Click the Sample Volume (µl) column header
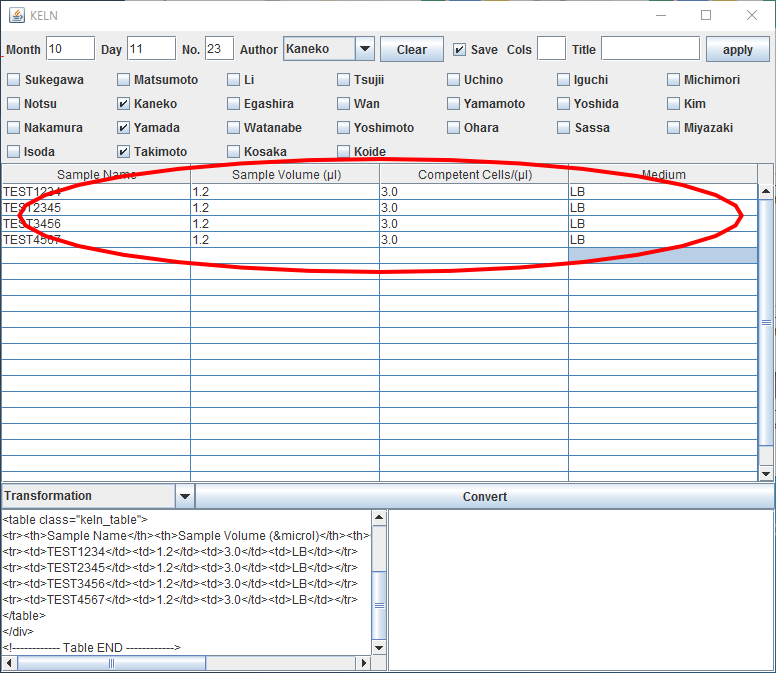 285,174
